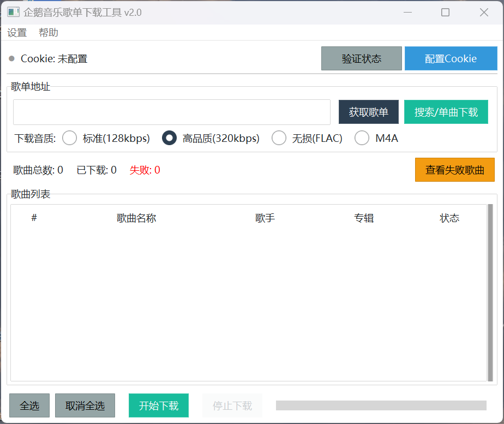Maximize the window

click(x=445, y=12)
